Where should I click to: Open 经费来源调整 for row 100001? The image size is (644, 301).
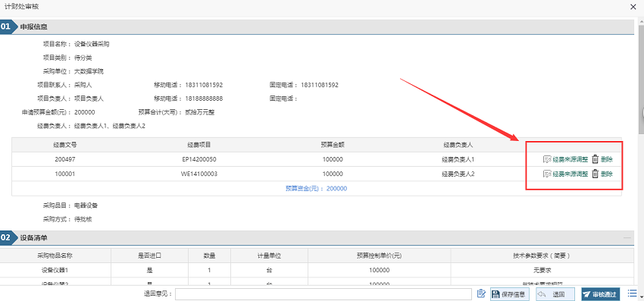[x=565, y=174]
